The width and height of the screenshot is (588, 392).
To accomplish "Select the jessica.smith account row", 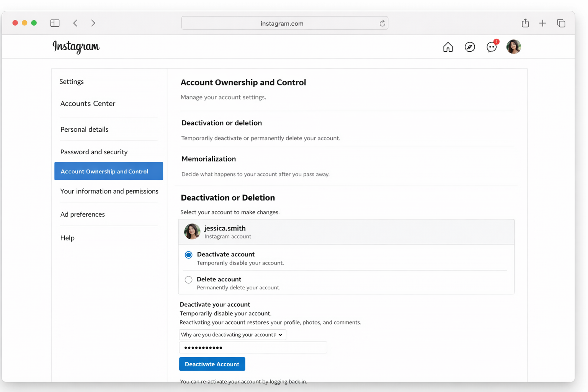I will tap(346, 231).
